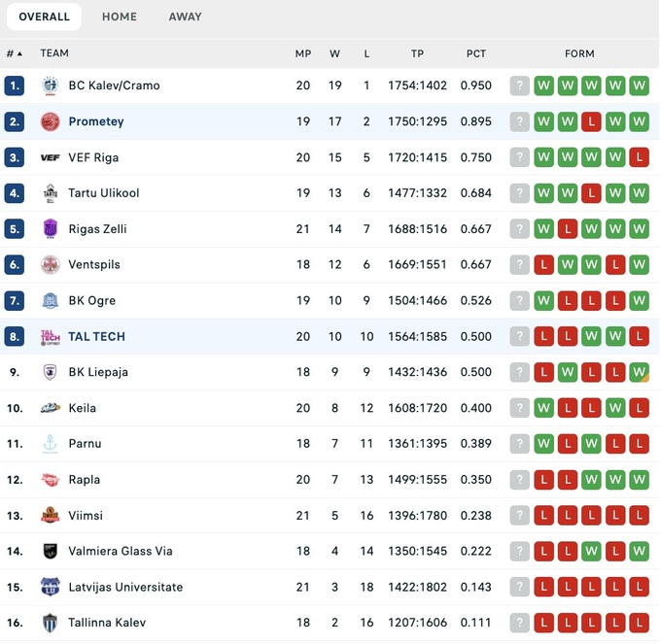661x644 pixels.
Task: Select the OVERALL standings tab
Action: pyautogui.click(x=44, y=17)
